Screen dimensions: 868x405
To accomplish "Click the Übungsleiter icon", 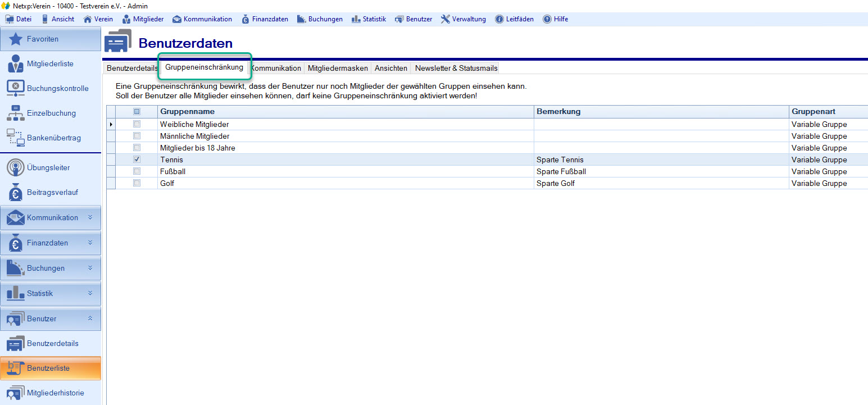I will pos(15,168).
